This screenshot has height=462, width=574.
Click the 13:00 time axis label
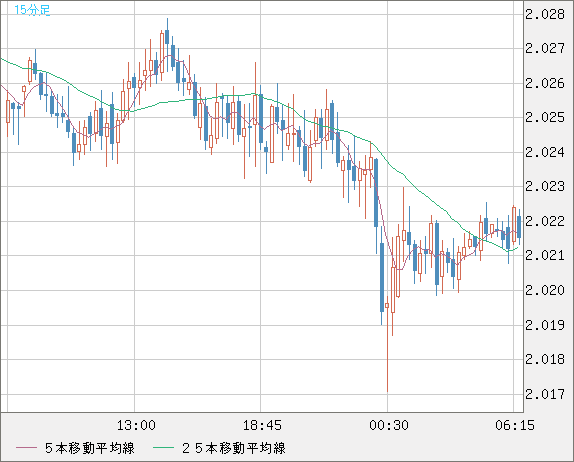click(136, 425)
